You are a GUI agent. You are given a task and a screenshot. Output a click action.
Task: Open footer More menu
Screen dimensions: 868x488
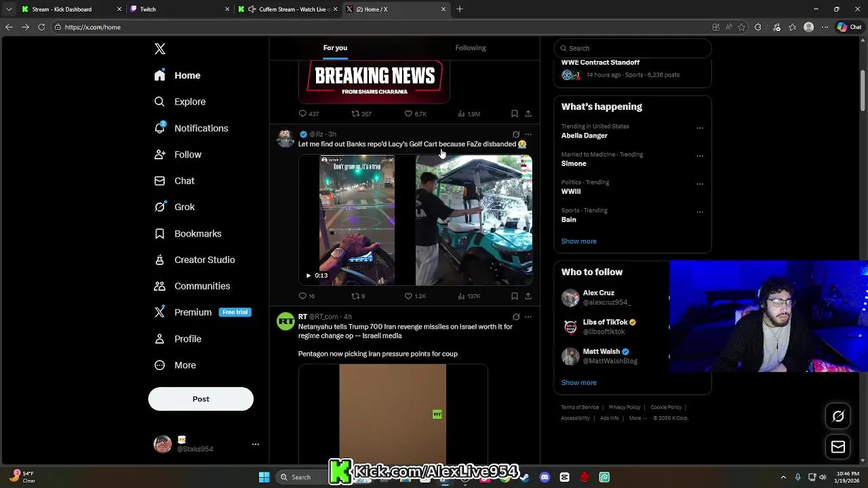click(637, 418)
